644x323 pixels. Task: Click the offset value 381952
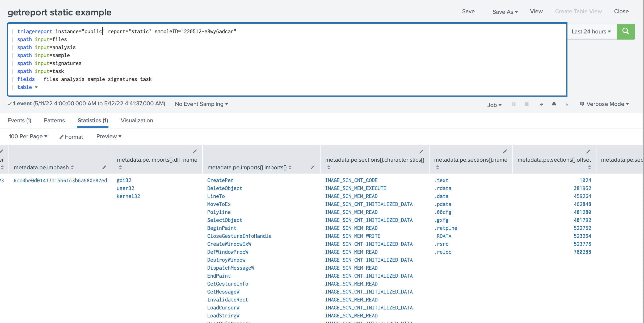[582, 188]
